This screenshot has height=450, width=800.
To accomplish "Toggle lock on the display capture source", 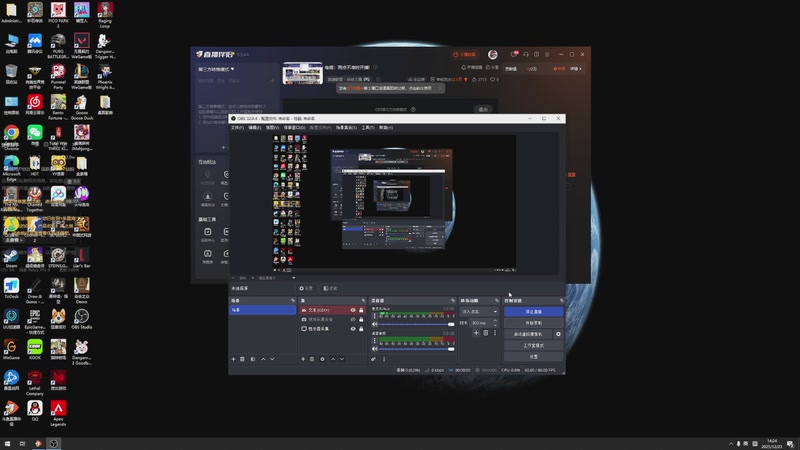I will [x=361, y=329].
